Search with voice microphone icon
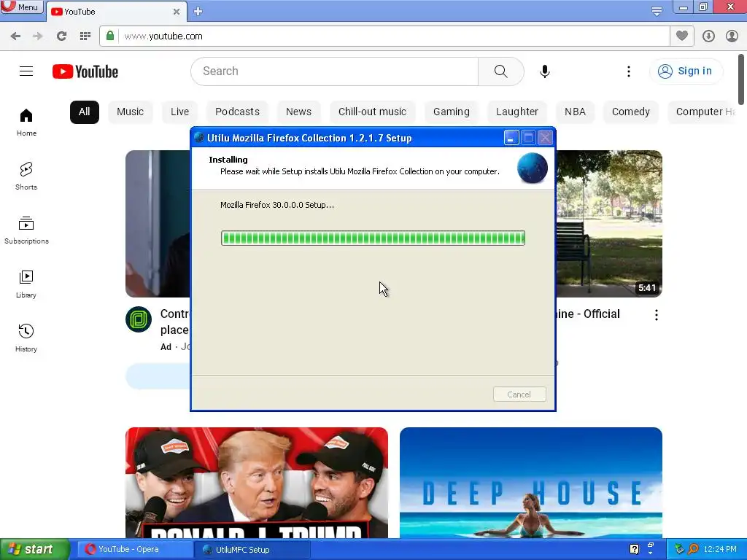The height and width of the screenshot is (560, 747). 544,71
